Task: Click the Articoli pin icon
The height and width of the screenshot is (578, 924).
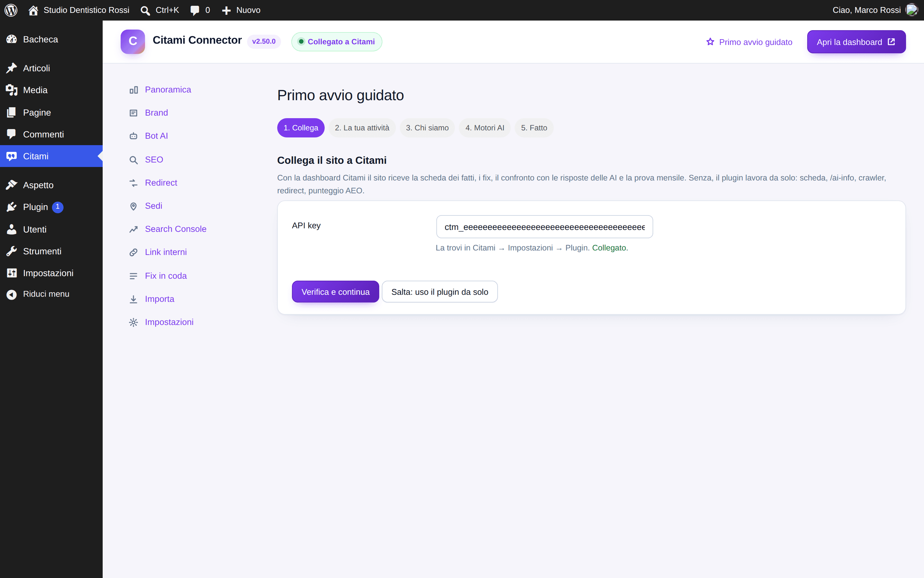Action: tap(12, 68)
